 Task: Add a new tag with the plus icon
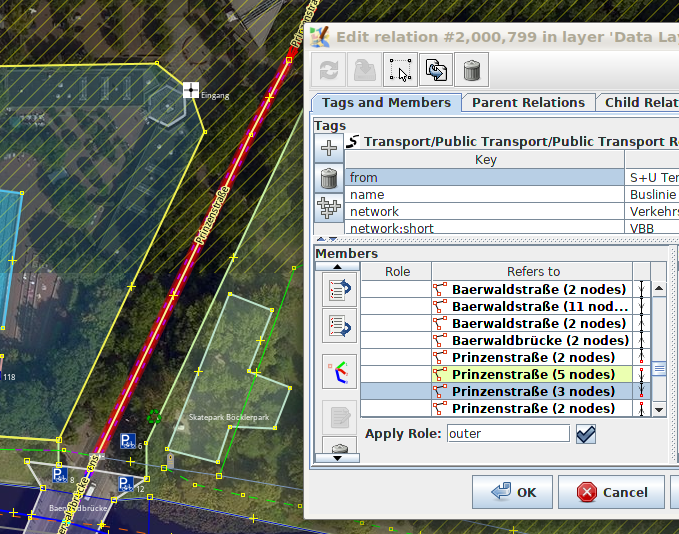329,149
